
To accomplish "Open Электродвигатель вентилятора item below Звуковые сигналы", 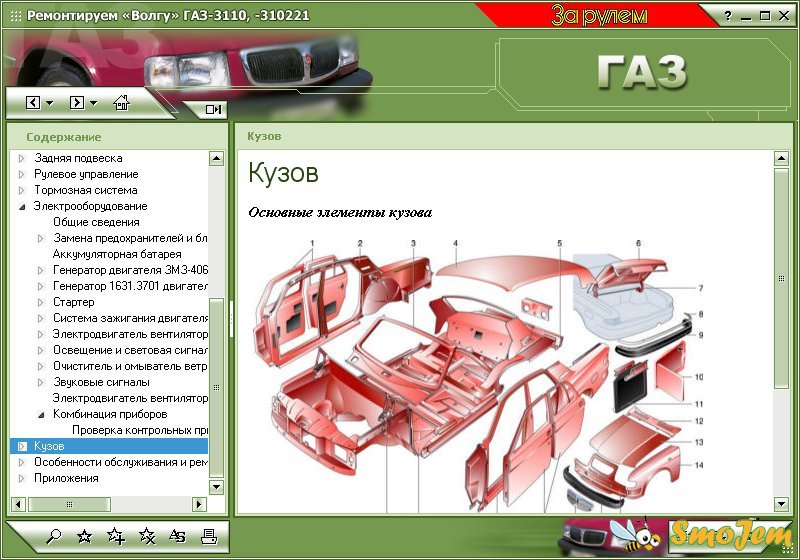I will (x=130, y=398).
